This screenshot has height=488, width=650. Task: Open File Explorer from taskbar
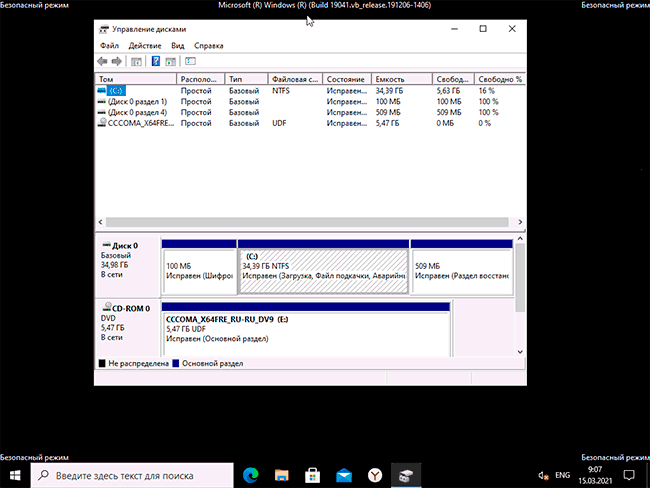[x=281, y=475]
